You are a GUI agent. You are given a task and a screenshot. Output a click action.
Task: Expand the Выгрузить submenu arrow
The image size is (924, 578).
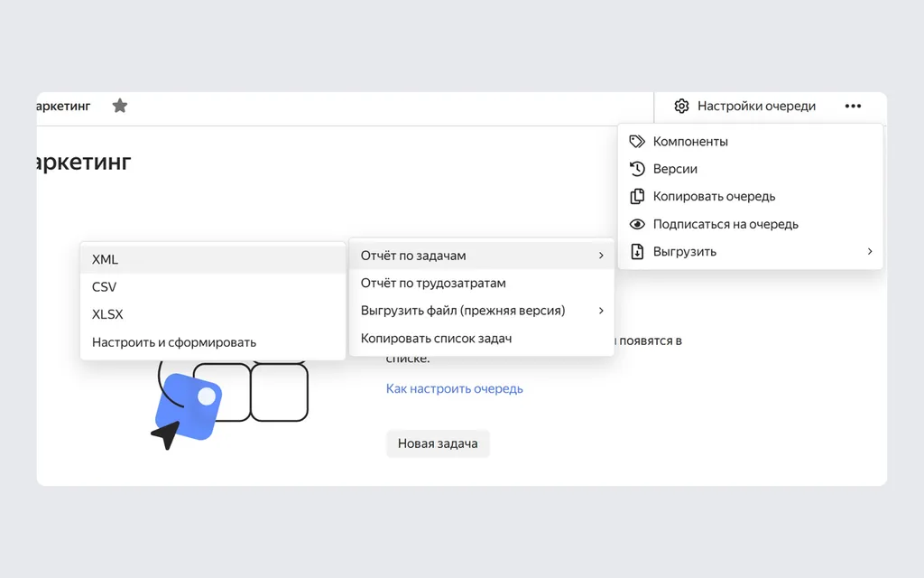click(870, 252)
